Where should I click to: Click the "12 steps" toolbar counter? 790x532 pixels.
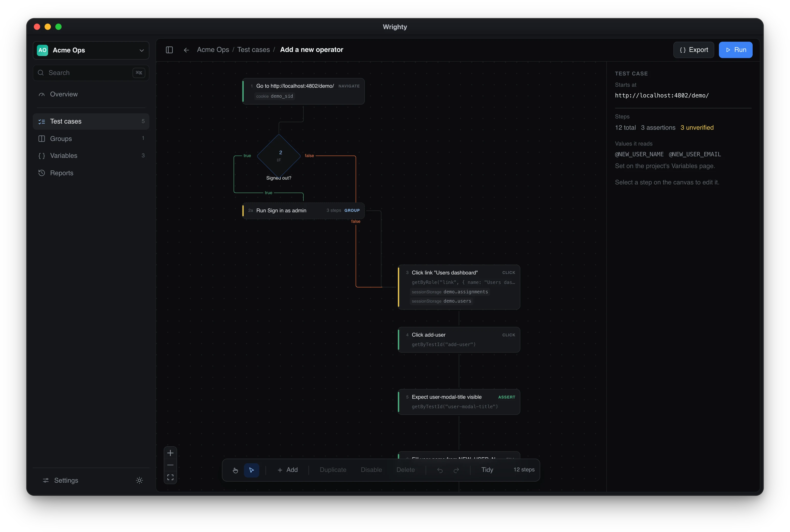524,470
